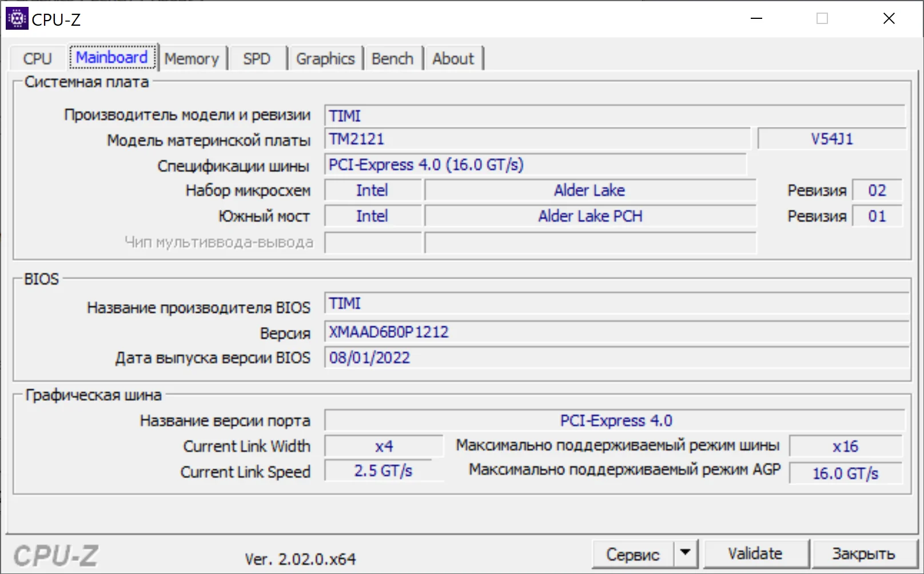The image size is (924, 574).
Task: Select the Mainboard tab
Action: point(112,57)
